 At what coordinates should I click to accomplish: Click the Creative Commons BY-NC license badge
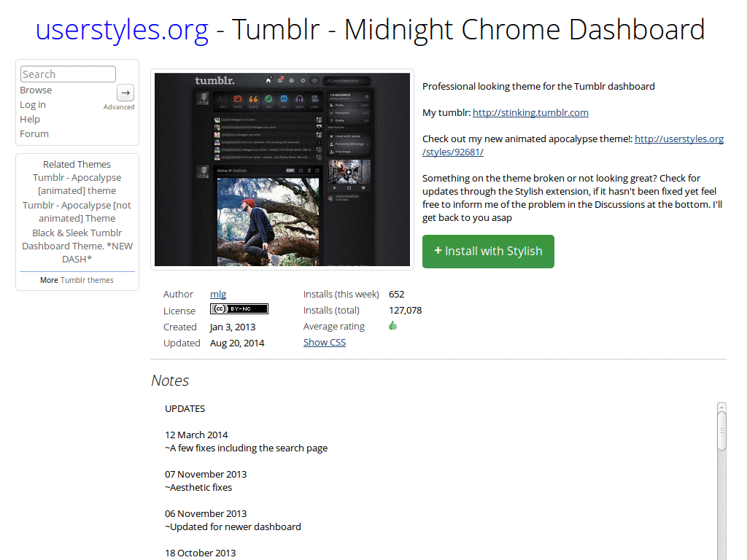239,308
